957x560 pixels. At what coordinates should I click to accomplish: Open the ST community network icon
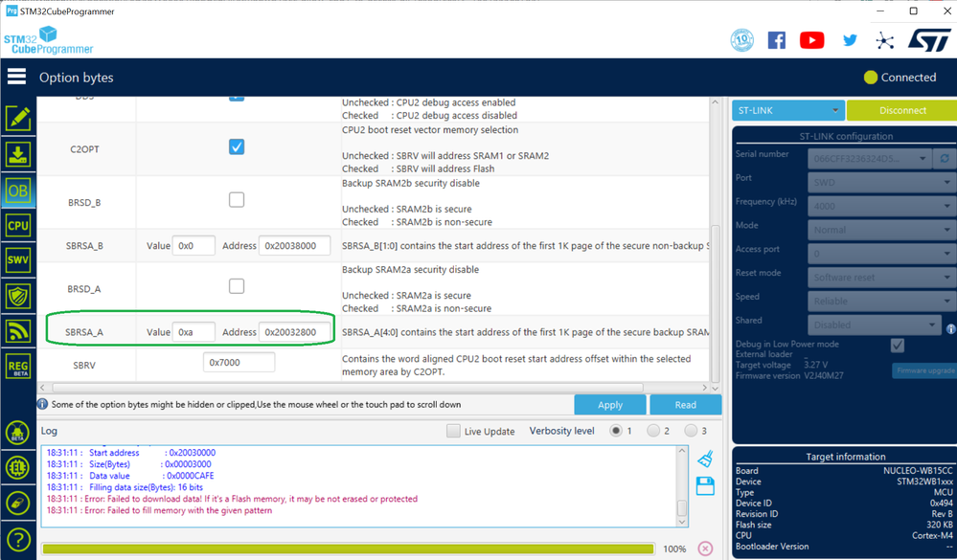tap(884, 41)
